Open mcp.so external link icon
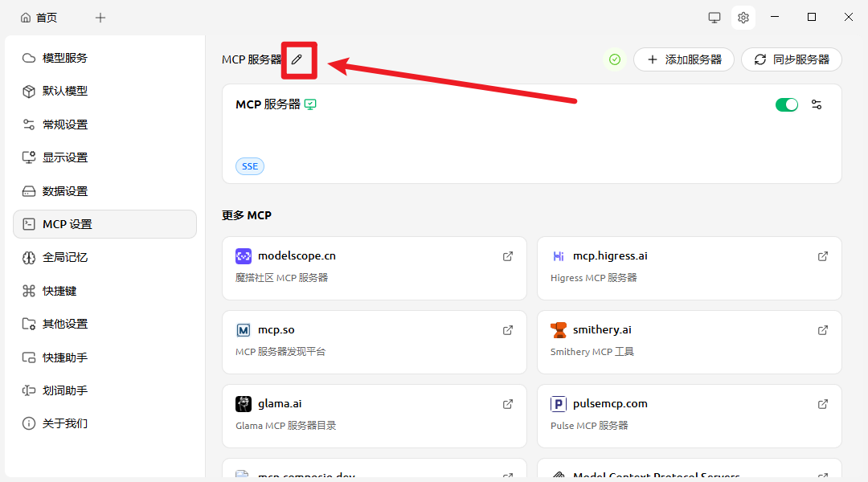 [508, 330]
